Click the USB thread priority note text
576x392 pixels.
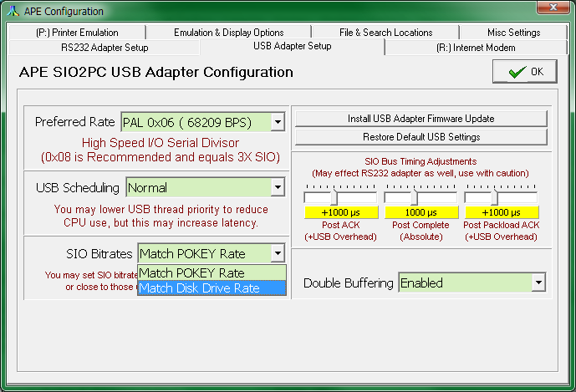161,216
